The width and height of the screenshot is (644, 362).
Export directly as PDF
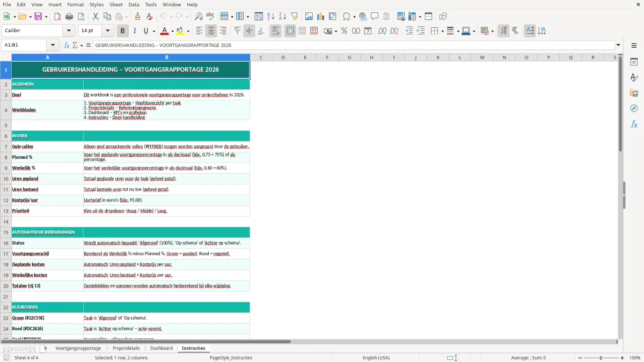point(57,17)
